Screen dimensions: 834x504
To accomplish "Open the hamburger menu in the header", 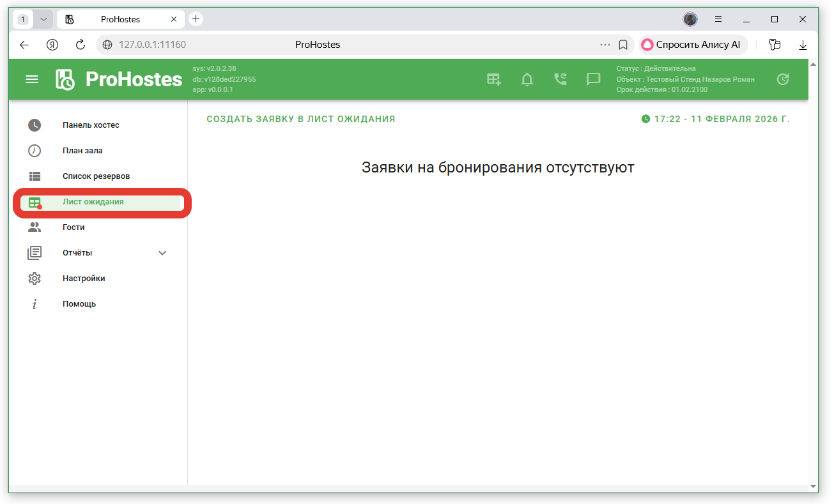I will pyautogui.click(x=31, y=79).
